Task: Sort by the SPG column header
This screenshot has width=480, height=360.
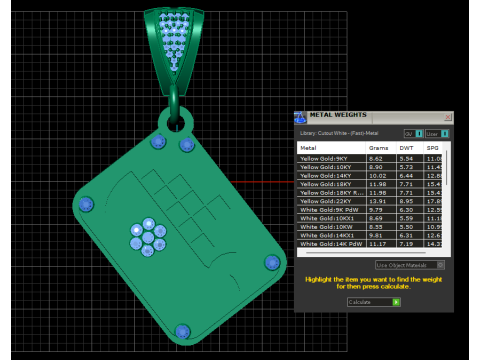Action: click(x=433, y=148)
